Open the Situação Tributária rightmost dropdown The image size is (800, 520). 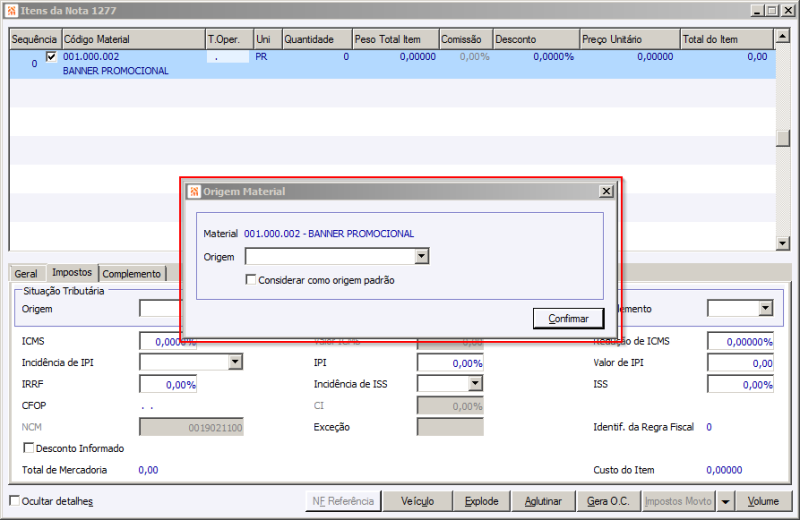click(765, 308)
